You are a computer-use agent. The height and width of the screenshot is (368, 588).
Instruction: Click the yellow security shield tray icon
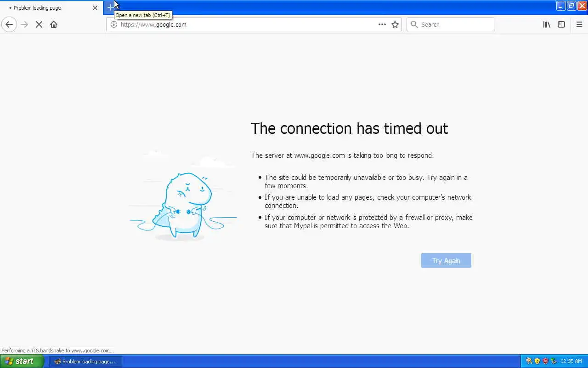(x=537, y=361)
